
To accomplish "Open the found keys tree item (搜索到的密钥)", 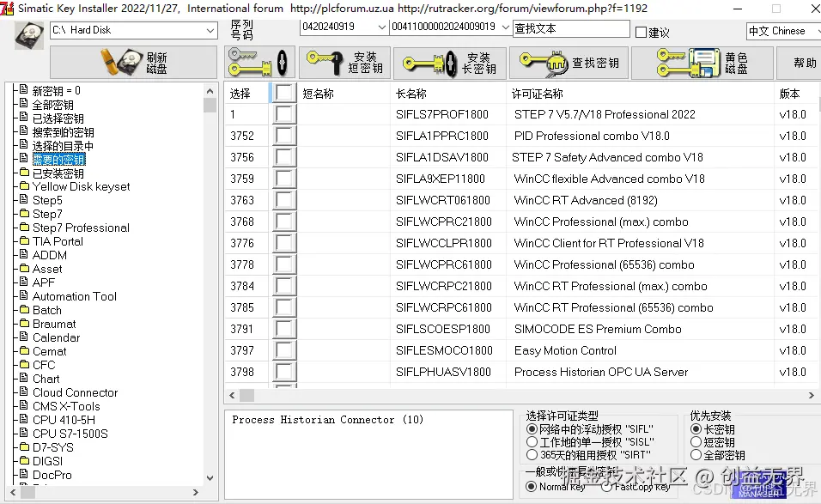I will tap(64, 132).
